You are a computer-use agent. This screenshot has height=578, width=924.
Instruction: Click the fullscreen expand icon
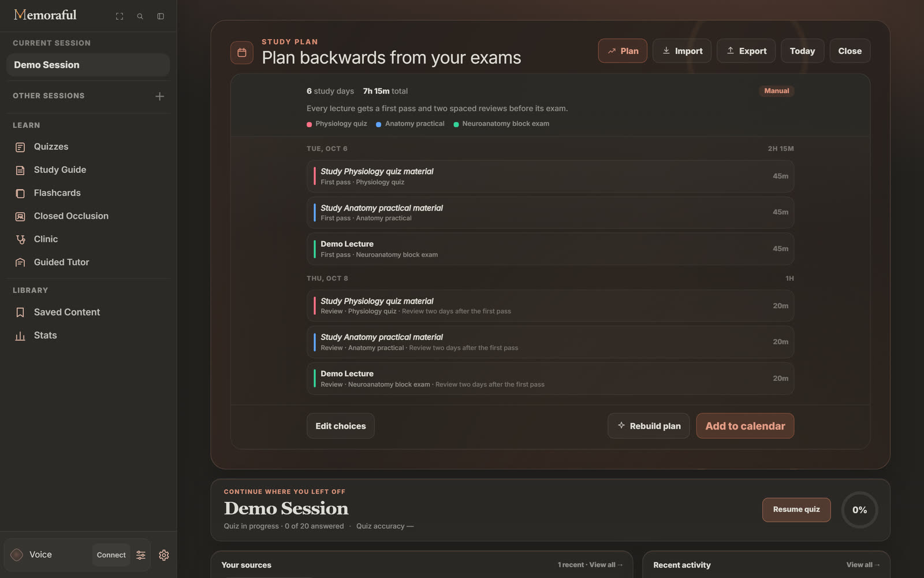pyautogui.click(x=120, y=16)
